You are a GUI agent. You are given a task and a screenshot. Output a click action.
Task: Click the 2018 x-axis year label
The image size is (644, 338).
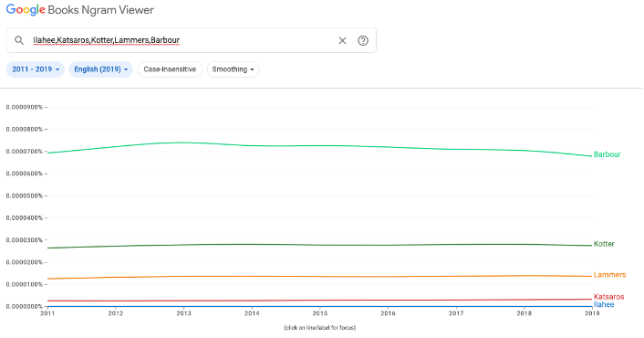tap(525, 313)
